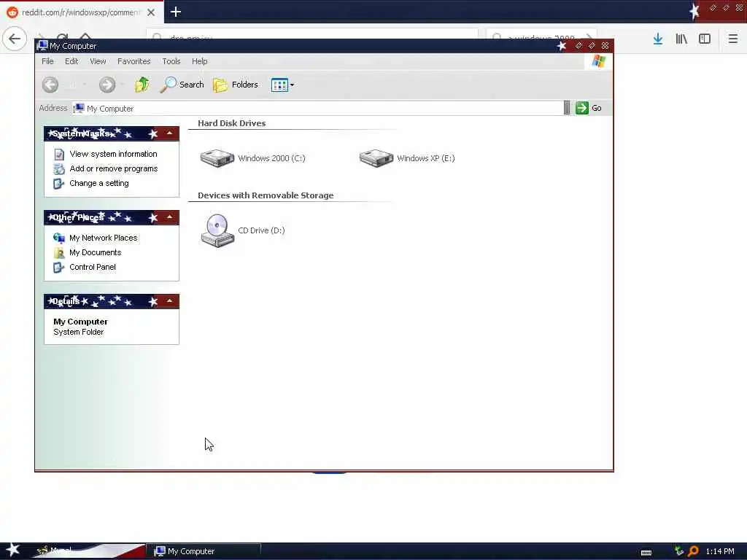Click the Add or remove programs icon
747x560 pixels.
click(59, 169)
